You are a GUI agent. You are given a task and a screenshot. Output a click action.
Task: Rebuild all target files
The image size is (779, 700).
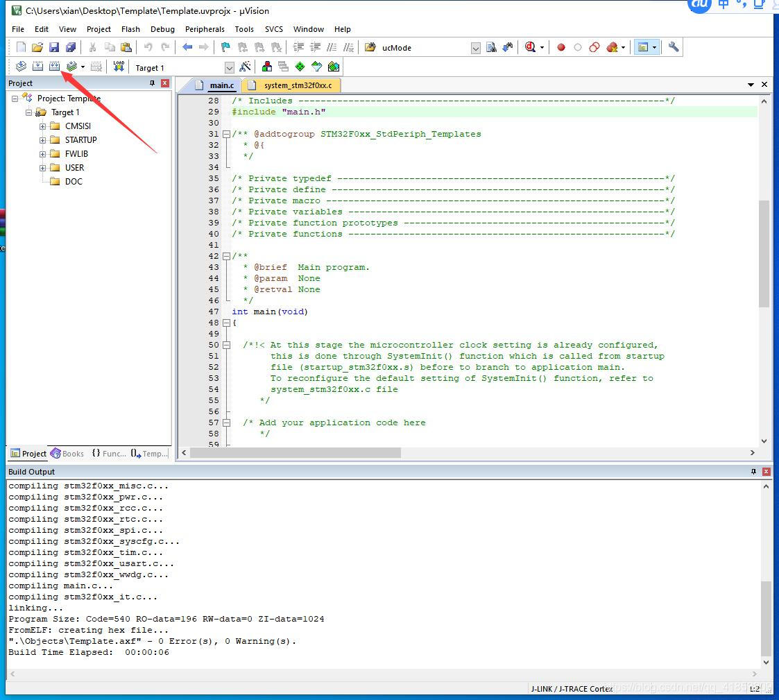pos(54,67)
